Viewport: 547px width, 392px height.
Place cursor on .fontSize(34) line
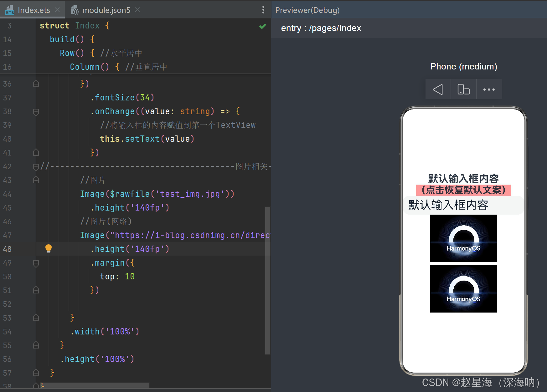click(122, 98)
